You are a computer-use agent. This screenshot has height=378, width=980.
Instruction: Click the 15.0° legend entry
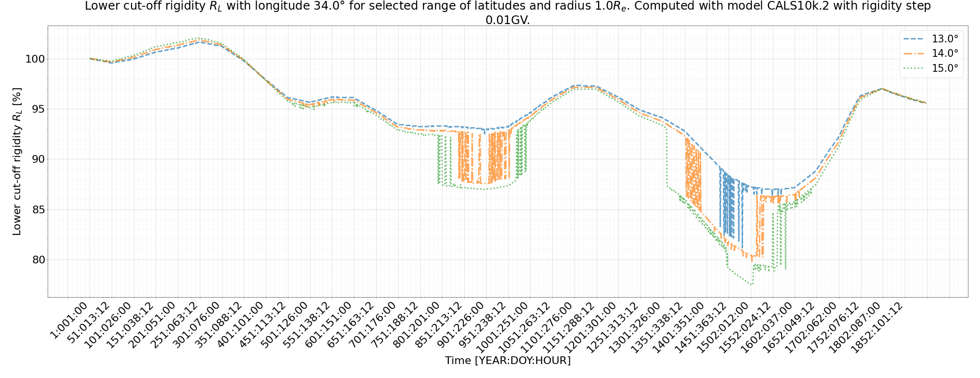[x=931, y=68]
